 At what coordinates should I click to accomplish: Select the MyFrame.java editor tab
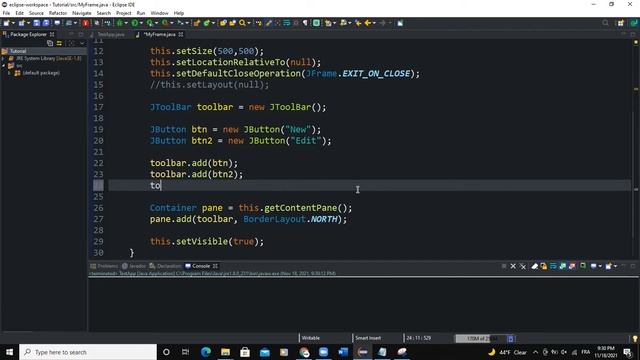coord(159,34)
